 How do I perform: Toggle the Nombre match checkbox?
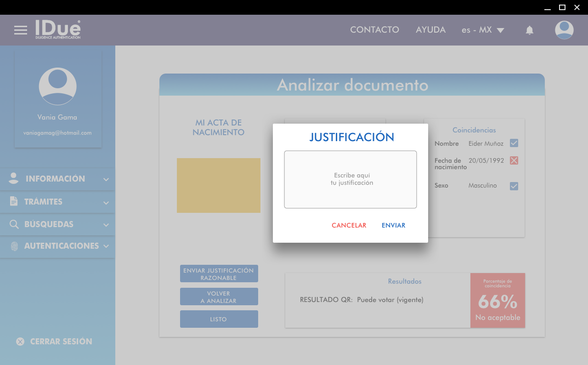tap(514, 143)
